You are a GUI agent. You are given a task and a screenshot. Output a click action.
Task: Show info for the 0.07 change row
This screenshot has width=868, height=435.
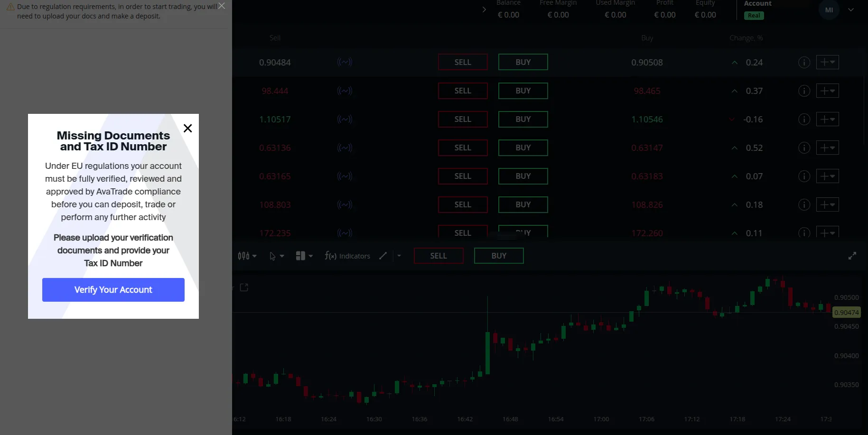[804, 176]
